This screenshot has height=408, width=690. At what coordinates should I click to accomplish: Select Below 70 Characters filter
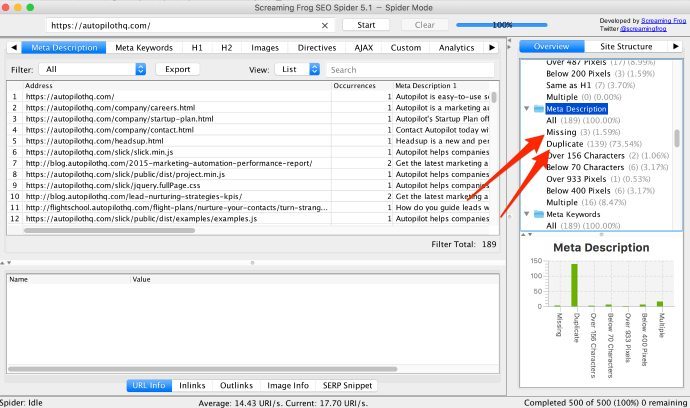click(x=607, y=167)
